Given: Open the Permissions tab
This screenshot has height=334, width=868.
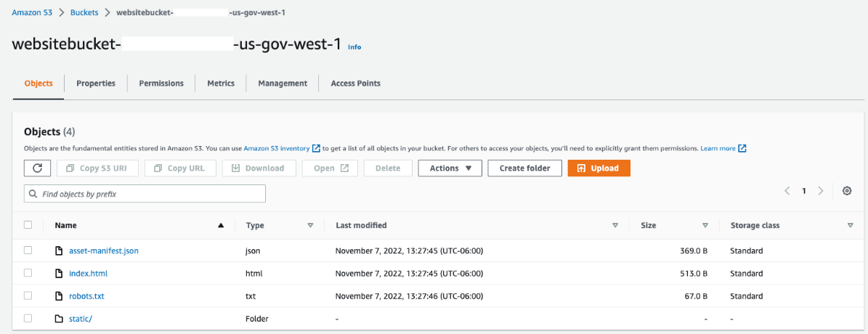Looking at the screenshot, I should click(161, 83).
